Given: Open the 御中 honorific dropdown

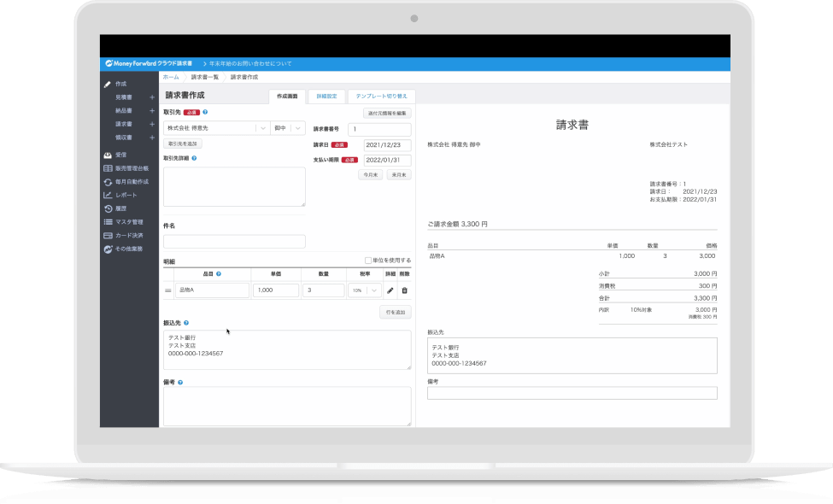Looking at the screenshot, I should pyautogui.click(x=287, y=128).
